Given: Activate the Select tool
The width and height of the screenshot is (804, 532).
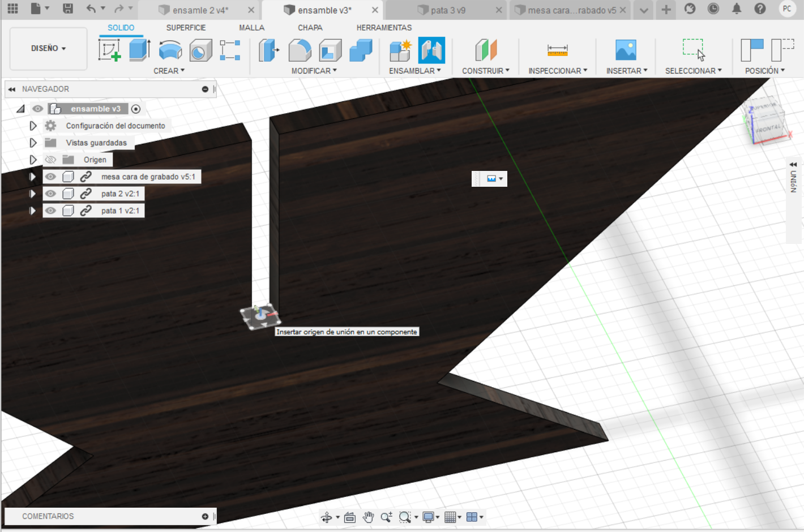Looking at the screenshot, I should click(x=694, y=50).
